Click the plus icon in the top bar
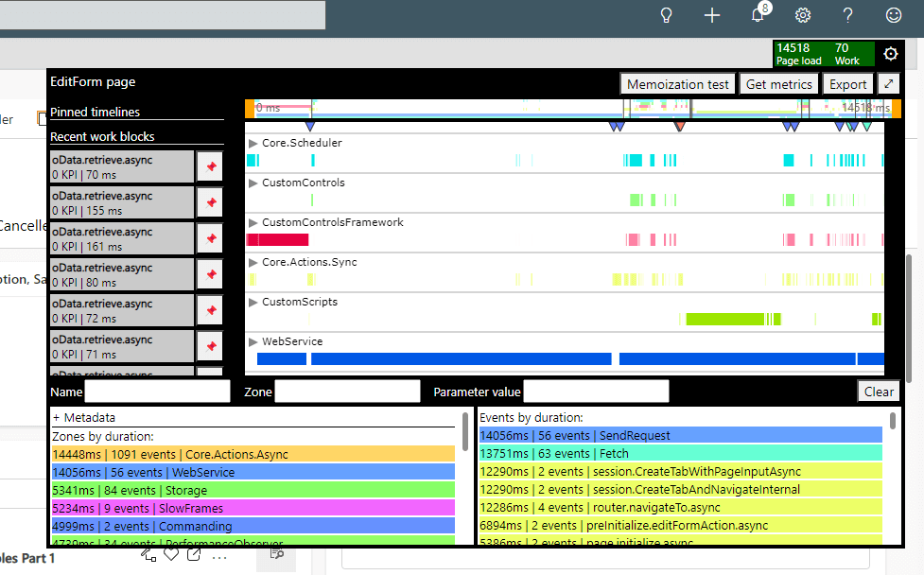The height and width of the screenshot is (575, 924). [x=712, y=15]
